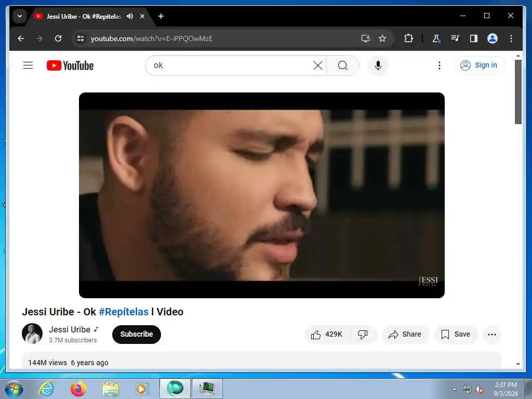View site information icon in address bar

[81, 38]
